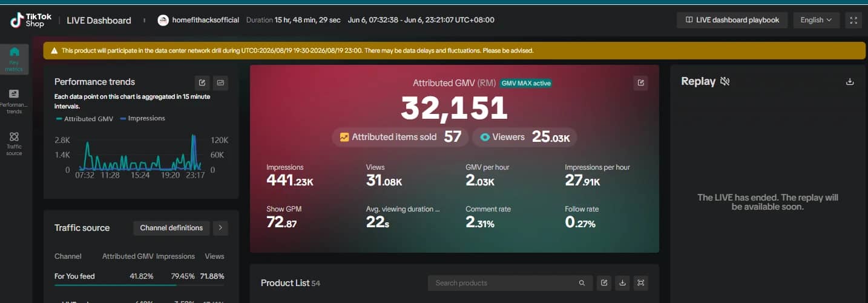Screen dimensions: 868x303
Task: Click the Jun 6 date range text
Action: 421,20
